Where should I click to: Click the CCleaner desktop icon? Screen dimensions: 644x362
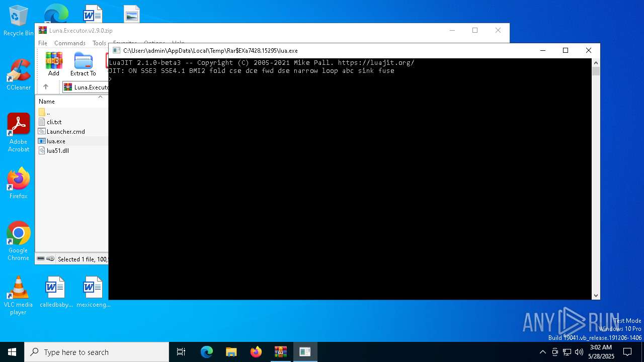[x=18, y=75]
